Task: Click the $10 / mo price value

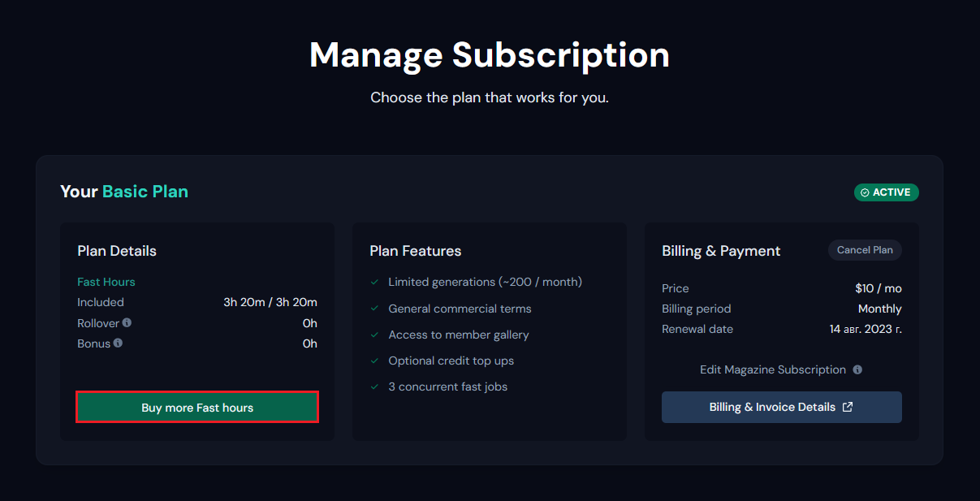Action: tap(878, 288)
